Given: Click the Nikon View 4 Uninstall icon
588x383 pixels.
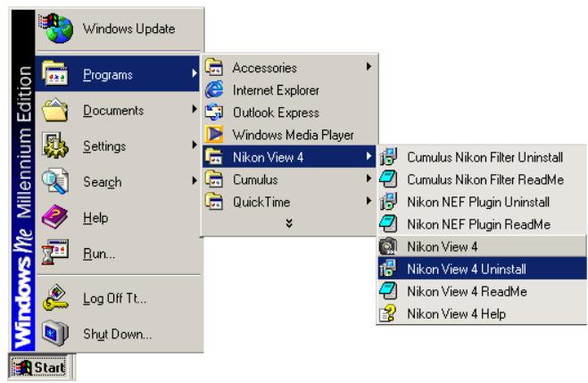Looking at the screenshot, I should (388, 269).
